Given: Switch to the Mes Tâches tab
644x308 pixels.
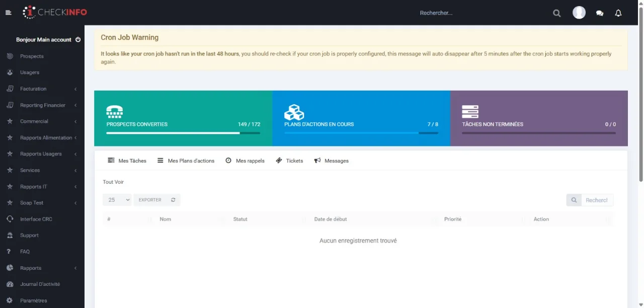Looking at the screenshot, I should click(127, 161).
